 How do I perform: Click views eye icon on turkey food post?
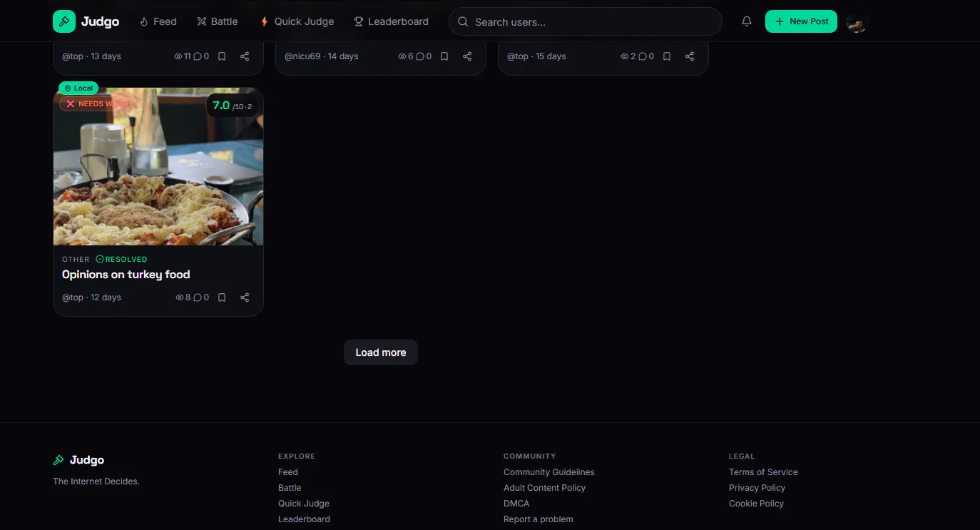coord(180,297)
